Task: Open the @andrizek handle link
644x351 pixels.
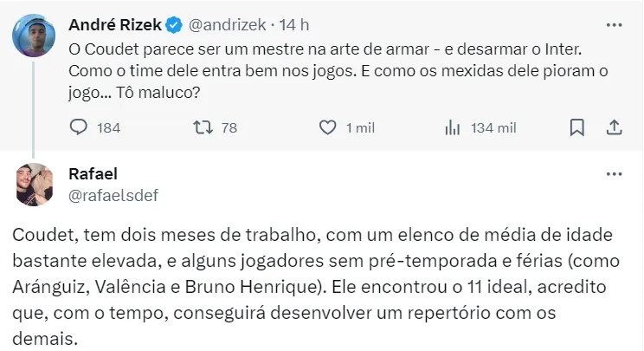Action: pos(227,25)
